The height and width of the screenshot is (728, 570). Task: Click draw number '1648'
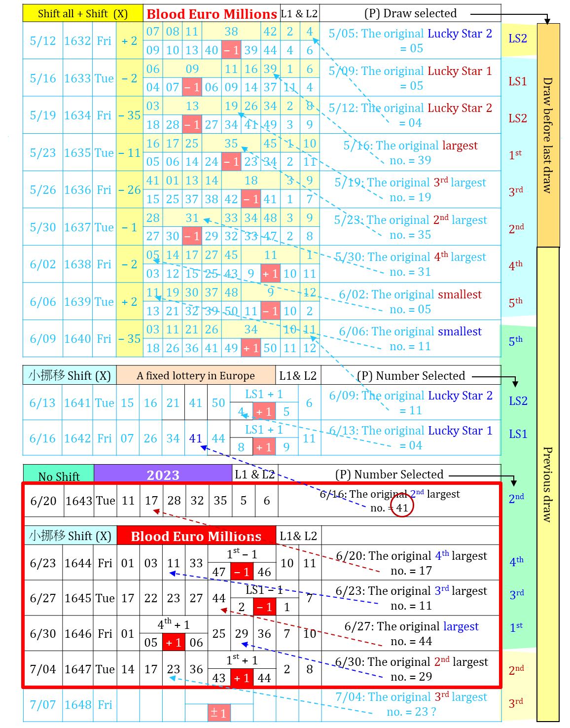pyautogui.click(x=77, y=705)
